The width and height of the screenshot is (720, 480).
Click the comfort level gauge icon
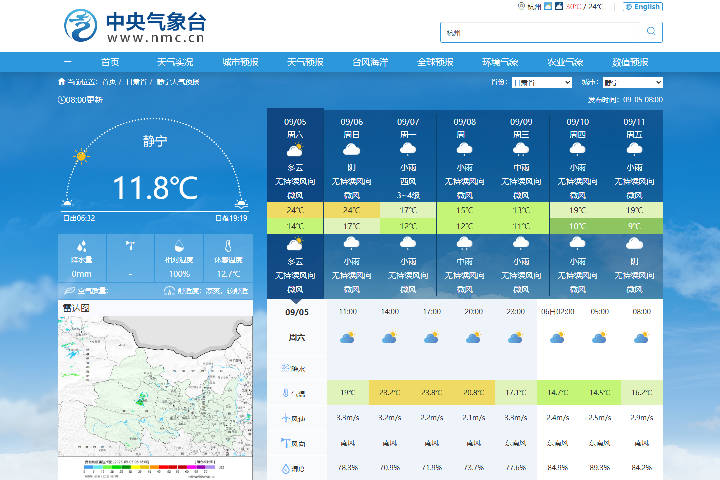[169, 291]
